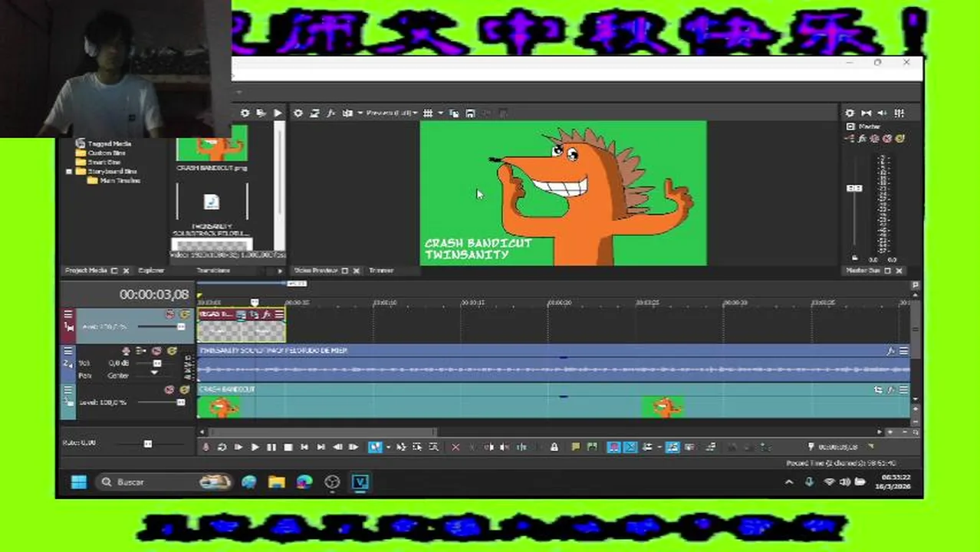Open audio track 2 hamburger menu
Image resolution: width=980 pixels, height=552 pixels.
coord(68,351)
